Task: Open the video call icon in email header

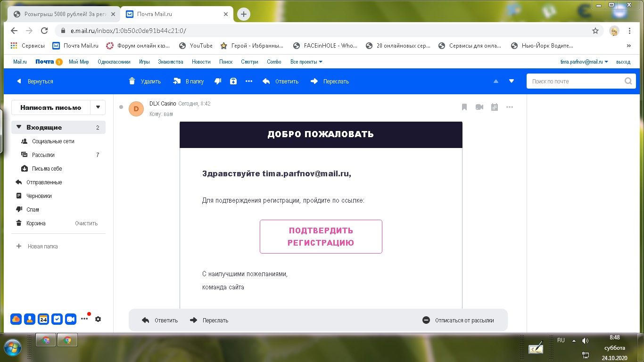Action: point(479,107)
